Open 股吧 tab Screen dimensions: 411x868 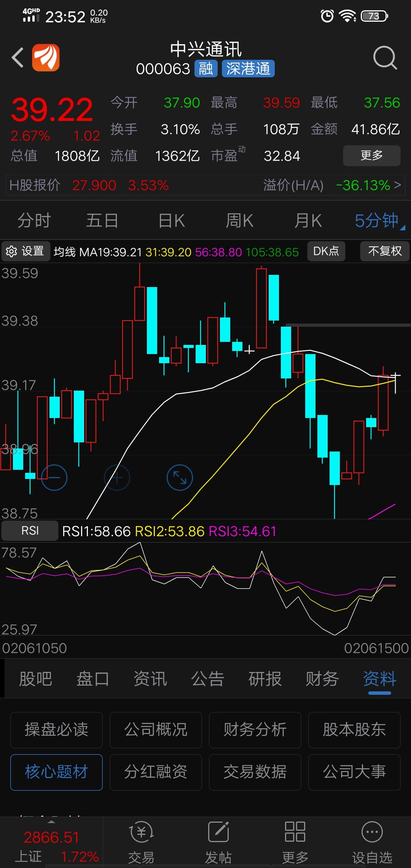pos(35,679)
